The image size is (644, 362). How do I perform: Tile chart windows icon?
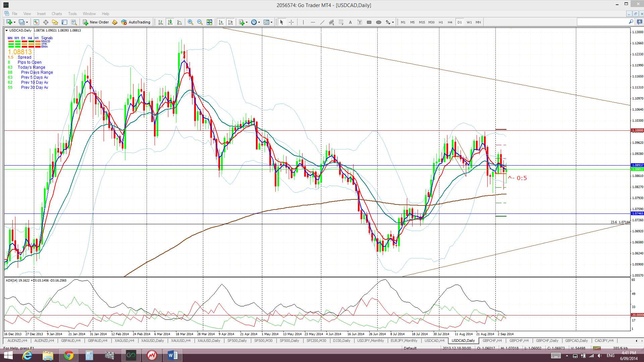pos(209,22)
